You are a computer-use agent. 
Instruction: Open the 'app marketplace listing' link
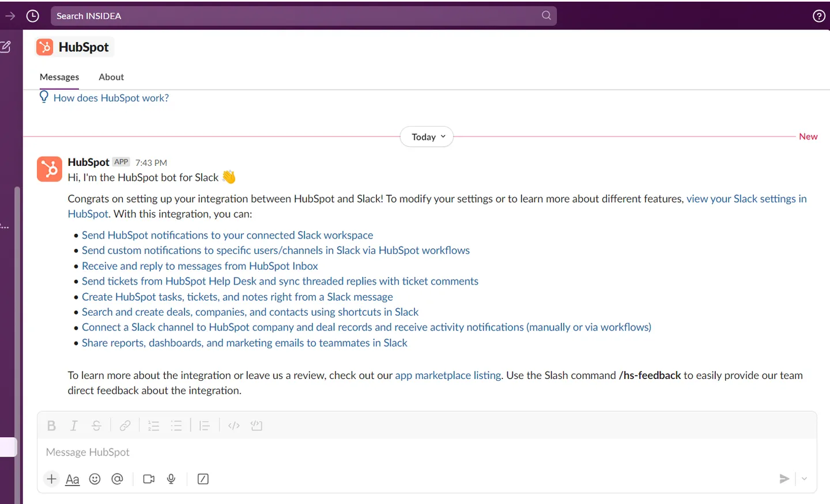[448, 376]
